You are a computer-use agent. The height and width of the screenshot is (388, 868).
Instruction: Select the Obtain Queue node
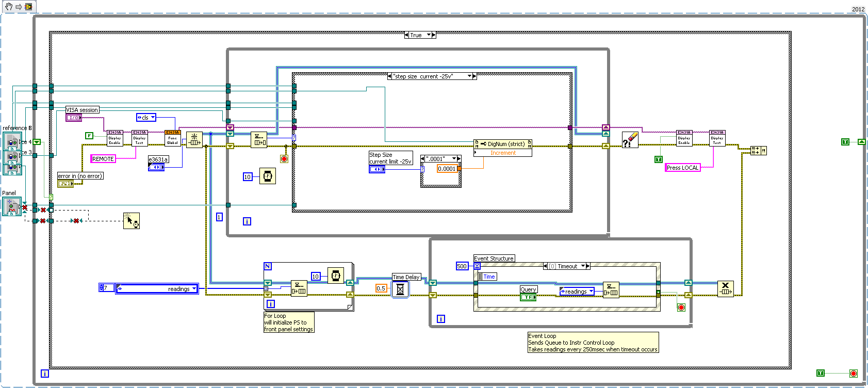point(194,139)
